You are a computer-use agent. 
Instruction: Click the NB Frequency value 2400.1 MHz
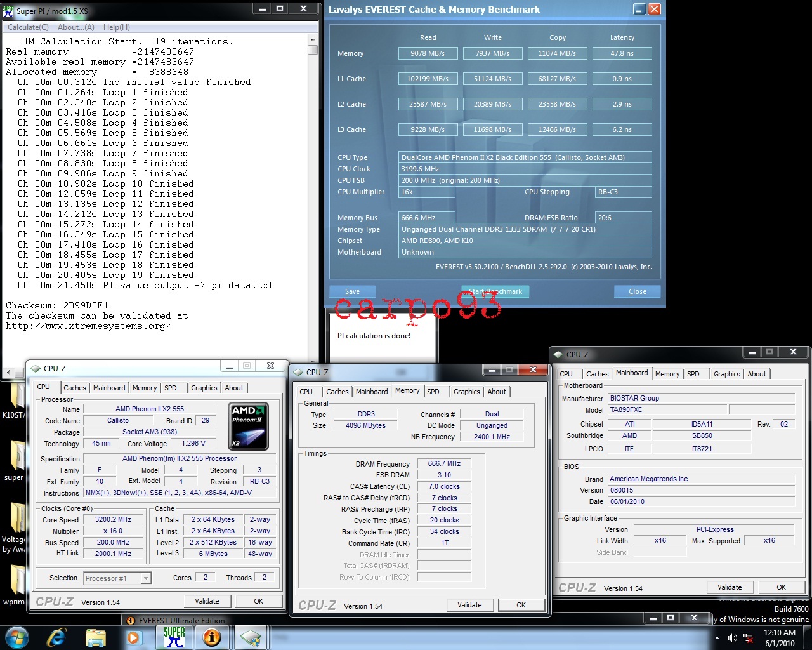492,437
